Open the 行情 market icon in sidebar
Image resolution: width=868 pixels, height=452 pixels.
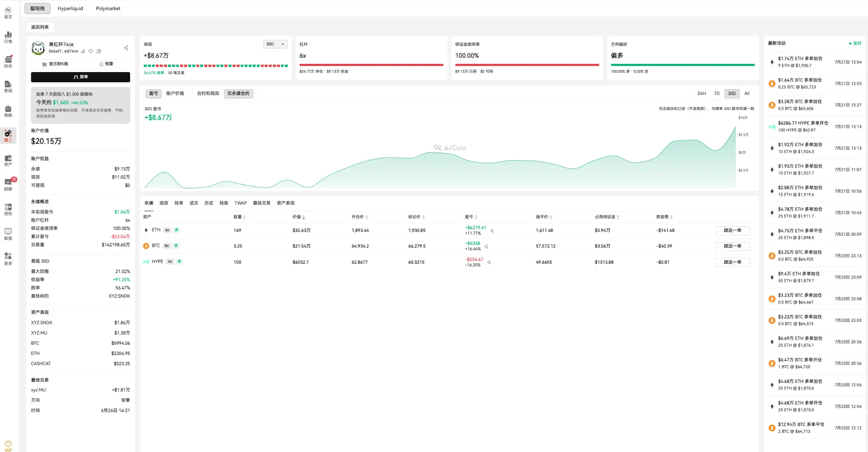coord(8,37)
